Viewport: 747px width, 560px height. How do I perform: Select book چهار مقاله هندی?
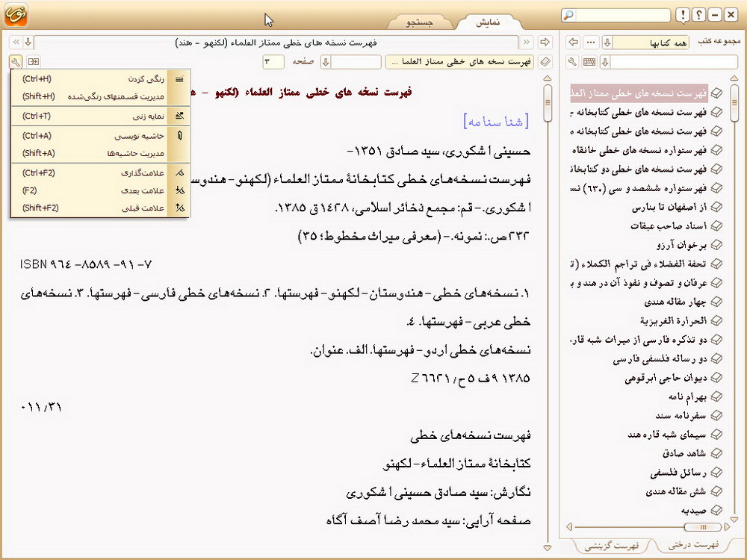(675, 302)
